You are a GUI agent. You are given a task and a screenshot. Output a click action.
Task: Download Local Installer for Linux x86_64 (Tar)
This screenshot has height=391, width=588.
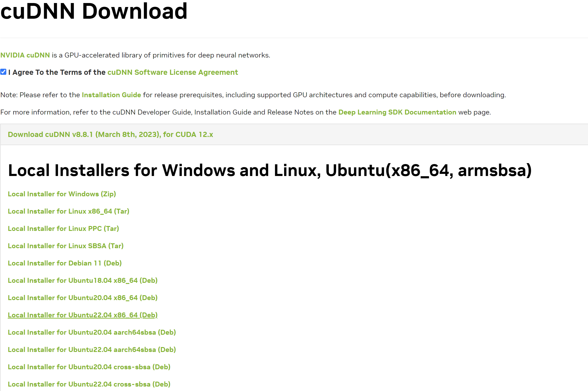tap(68, 211)
